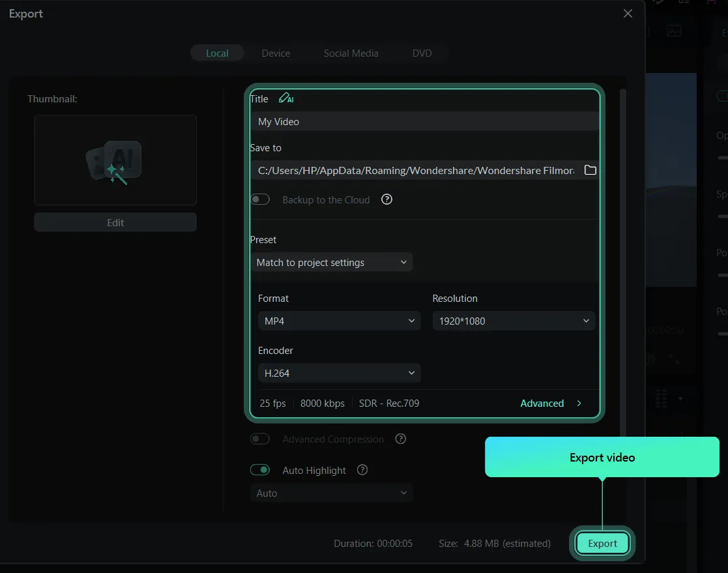Switch to the Device tab
This screenshot has height=573, width=728.
click(x=276, y=53)
